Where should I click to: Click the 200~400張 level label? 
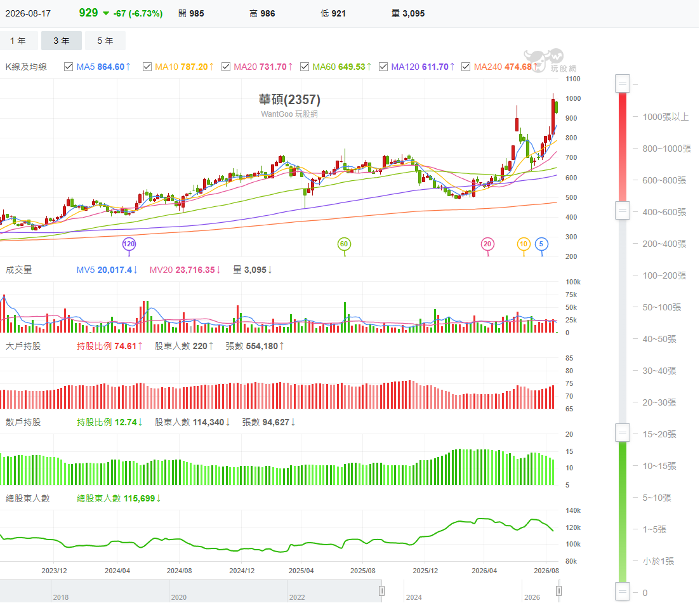(x=664, y=244)
